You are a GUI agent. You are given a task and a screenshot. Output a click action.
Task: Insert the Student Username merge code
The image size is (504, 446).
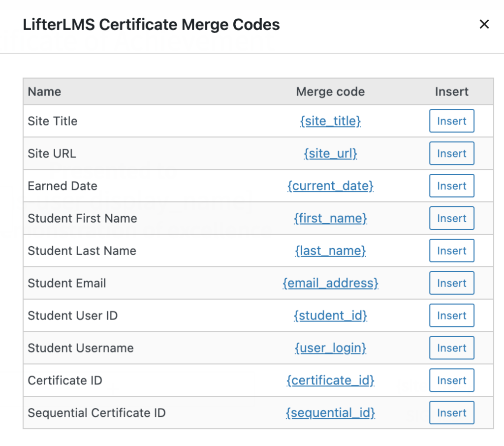tap(451, 348)
